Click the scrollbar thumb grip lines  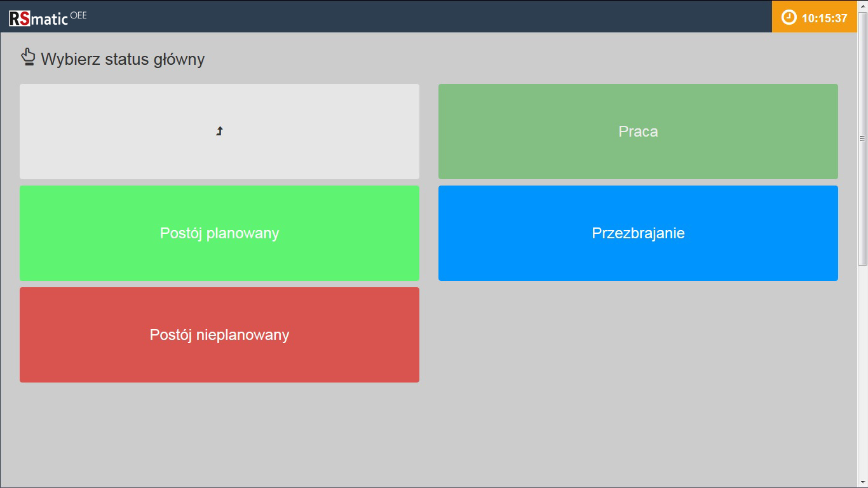(862, 138)
